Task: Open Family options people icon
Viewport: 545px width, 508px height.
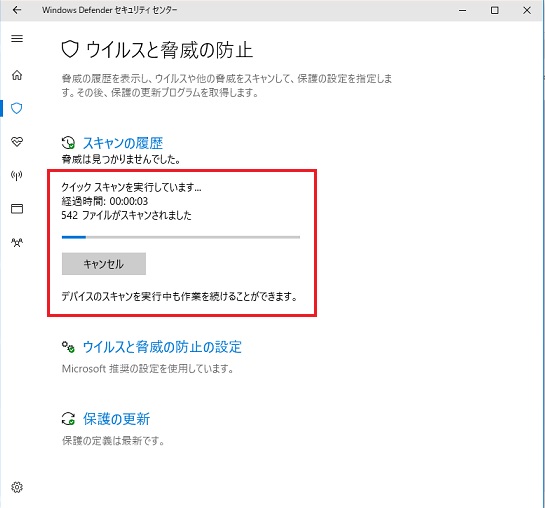Action: (17, 242)
